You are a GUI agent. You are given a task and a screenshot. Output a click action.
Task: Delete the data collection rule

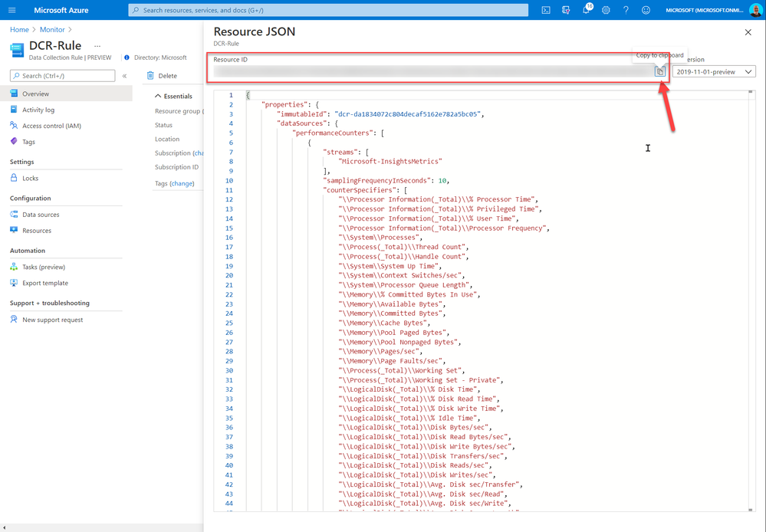point(163,76)
